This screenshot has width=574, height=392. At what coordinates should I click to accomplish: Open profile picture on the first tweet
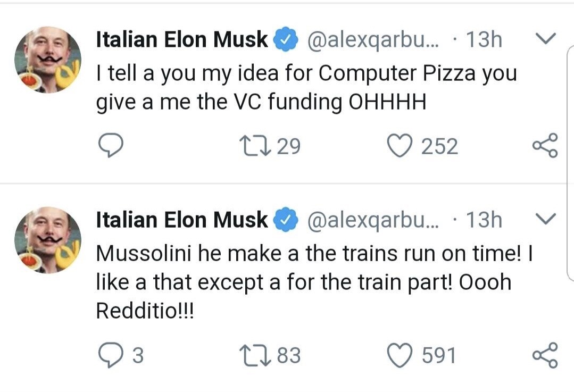tap(48, 60)
